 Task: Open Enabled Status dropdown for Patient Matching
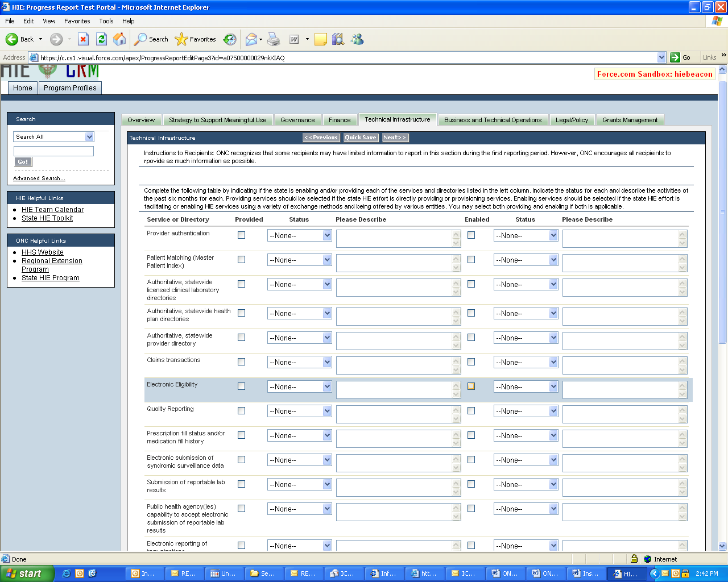pos(526,260)
